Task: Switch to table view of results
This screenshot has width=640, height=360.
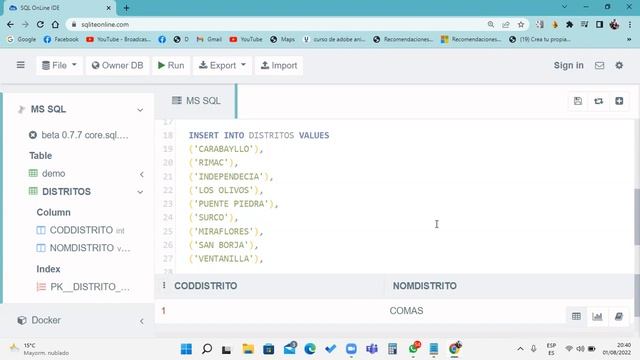Action: pos(576,316)
